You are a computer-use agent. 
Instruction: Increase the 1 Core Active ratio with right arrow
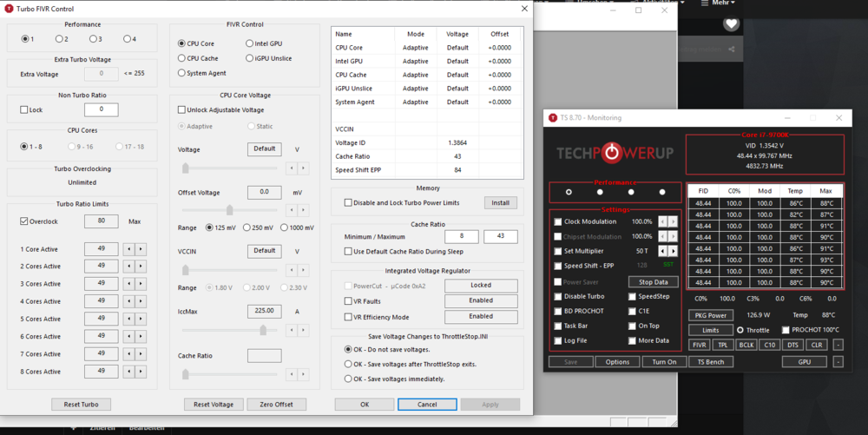[x=141, y=249]
